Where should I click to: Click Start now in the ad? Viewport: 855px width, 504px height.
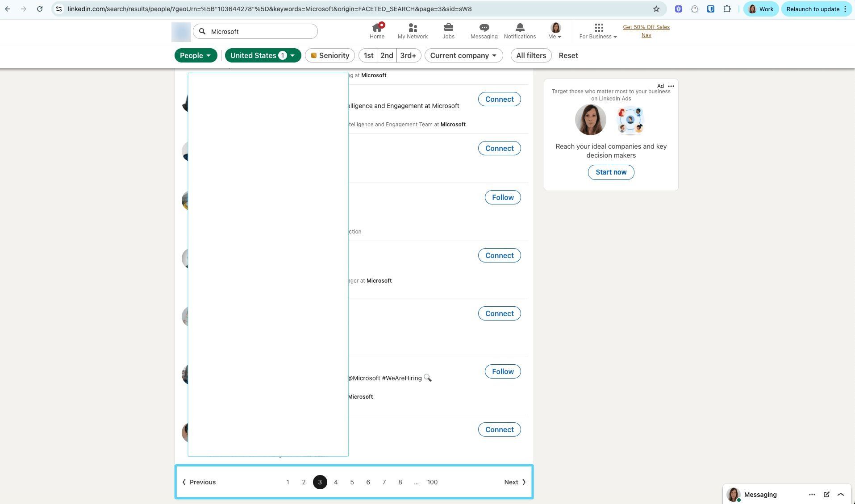611,172
